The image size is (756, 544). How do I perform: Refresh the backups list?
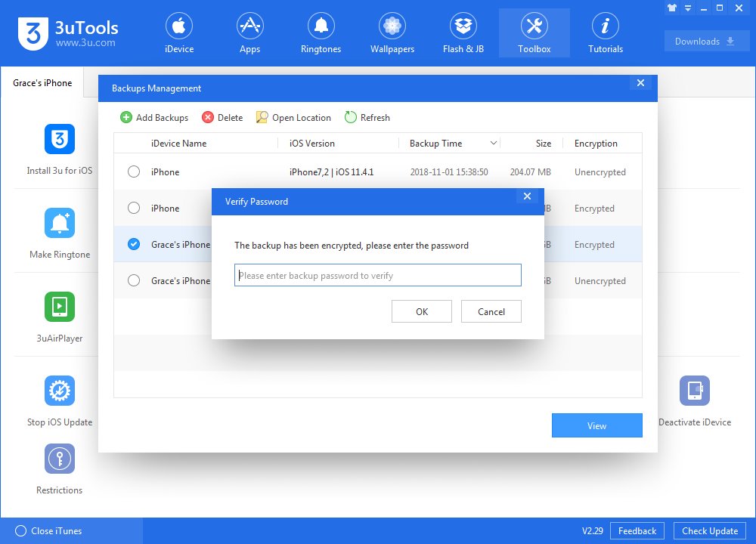pyautogui.click(x=367, y=118)
